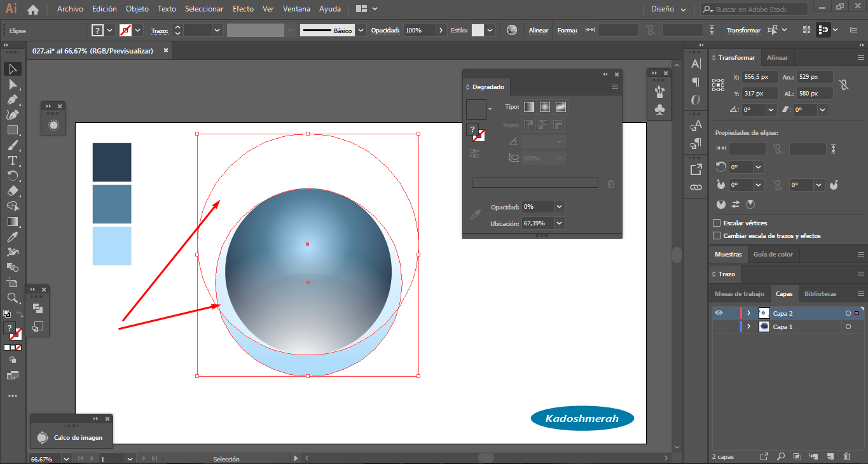Click target circle of Capa 2

(x=848, y=313)
